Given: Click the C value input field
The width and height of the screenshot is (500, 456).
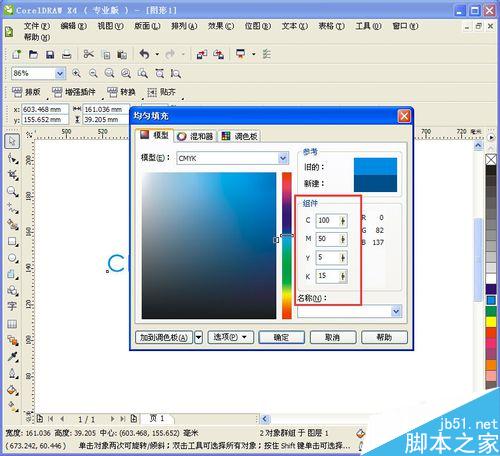Looking at the screenshot, I should 327,220.
